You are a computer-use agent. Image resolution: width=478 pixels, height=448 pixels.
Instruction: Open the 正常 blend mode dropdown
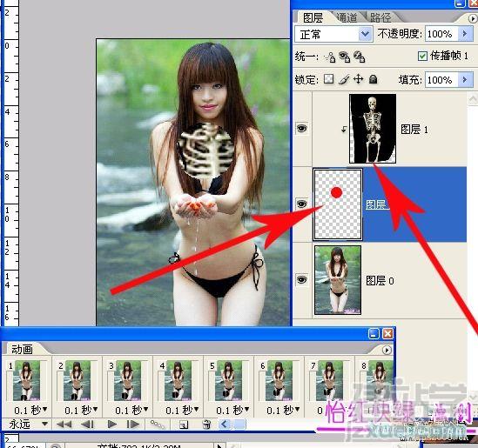click(x=333, y=34)
